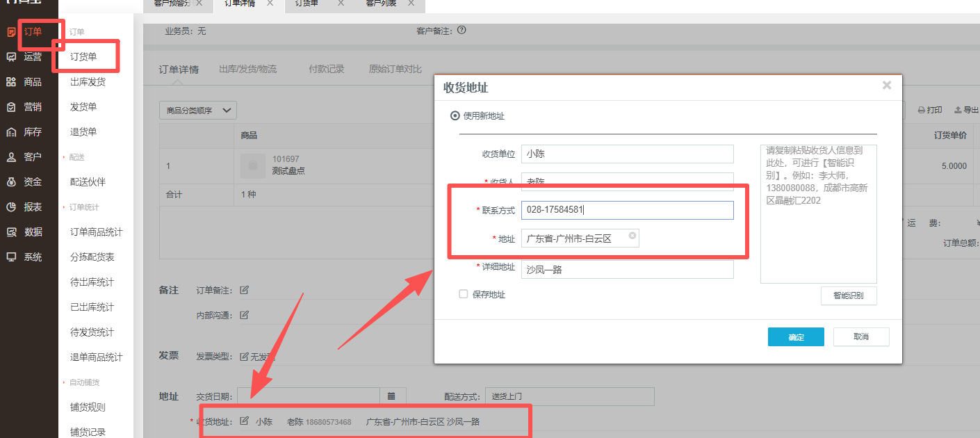Click the help icon next to 客户备注
This screenshot has height=438, width=980.
pos(462,31)
